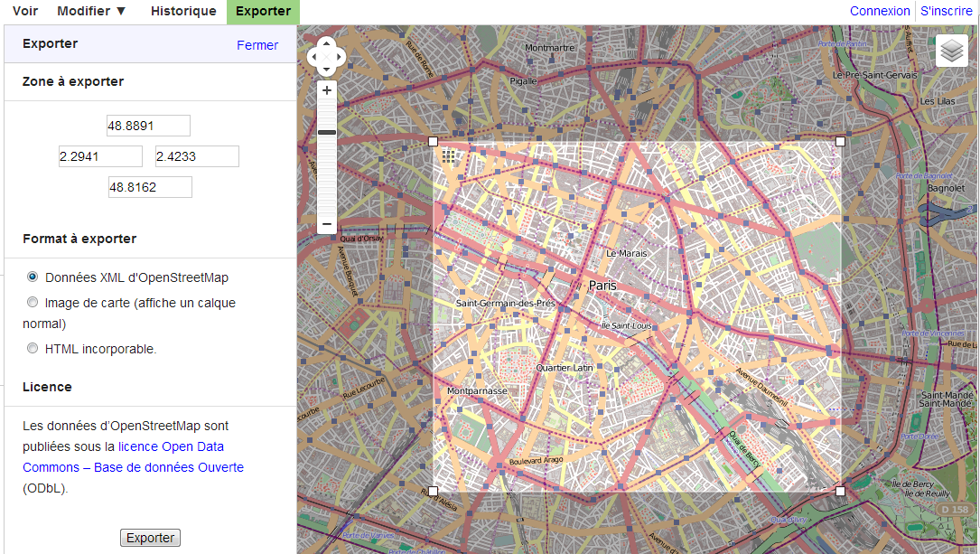Click the dotted grid handle in selection box
The image size is (980, 554).
point(449,156)
